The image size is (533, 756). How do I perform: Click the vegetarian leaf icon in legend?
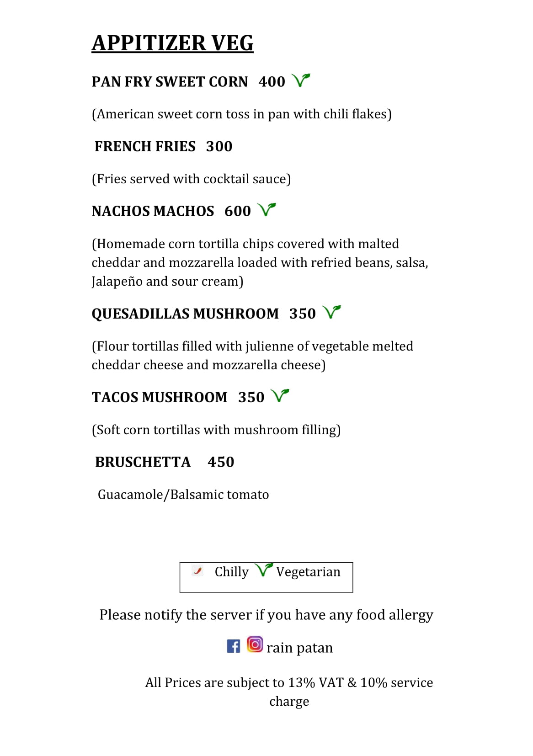pyautogui.click(x=263, y=570)
